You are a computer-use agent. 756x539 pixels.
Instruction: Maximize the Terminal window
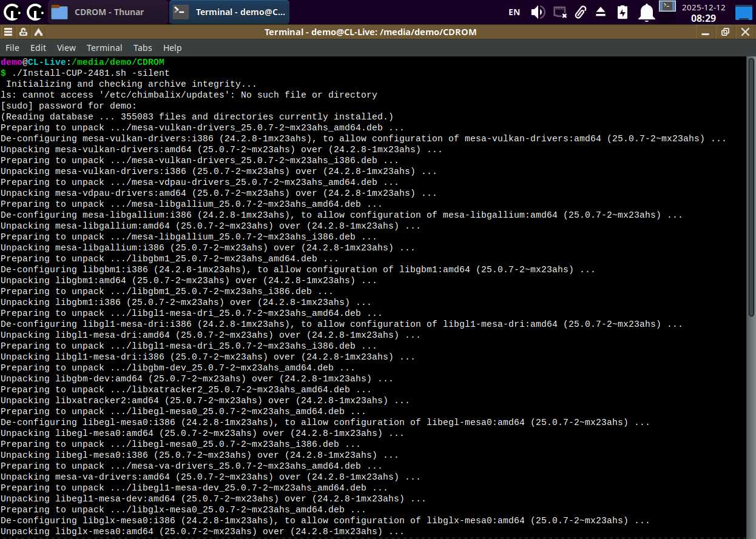tap(726, 32)
